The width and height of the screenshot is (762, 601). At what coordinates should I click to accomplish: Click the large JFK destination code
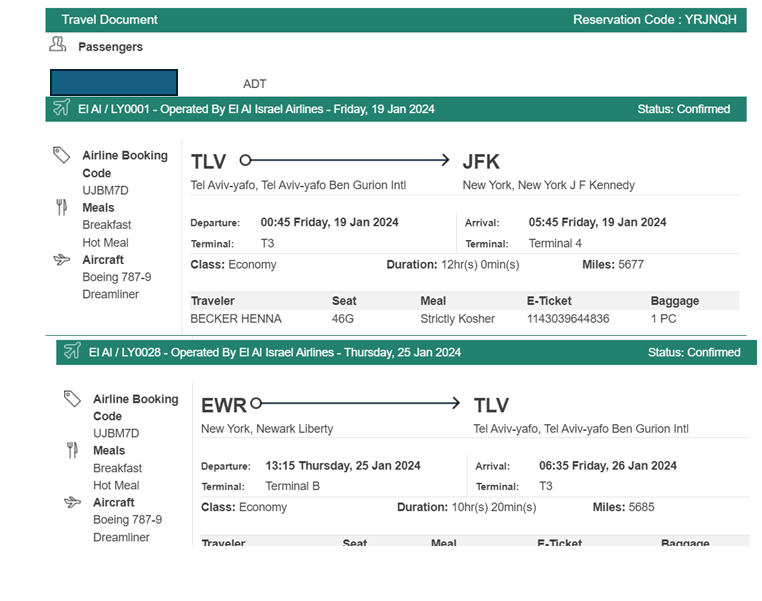(481, 162)
